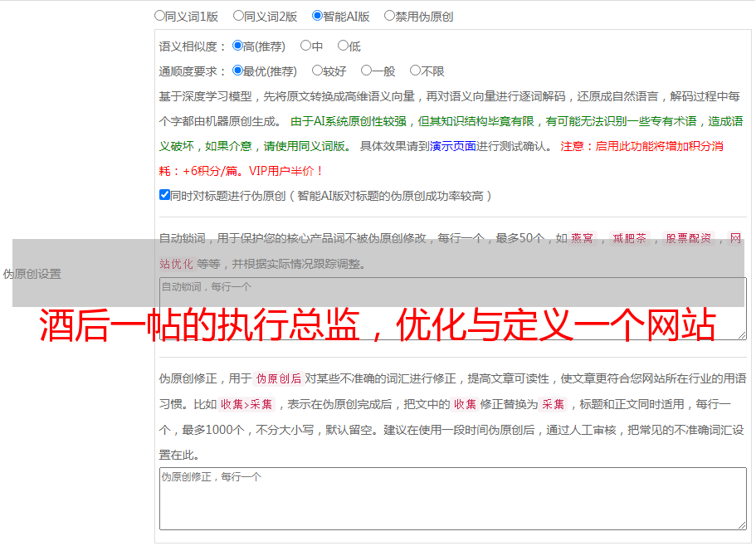Open the 演示页面 link
The width and height of the screenshot is (756, 546).
pos(453,146)
